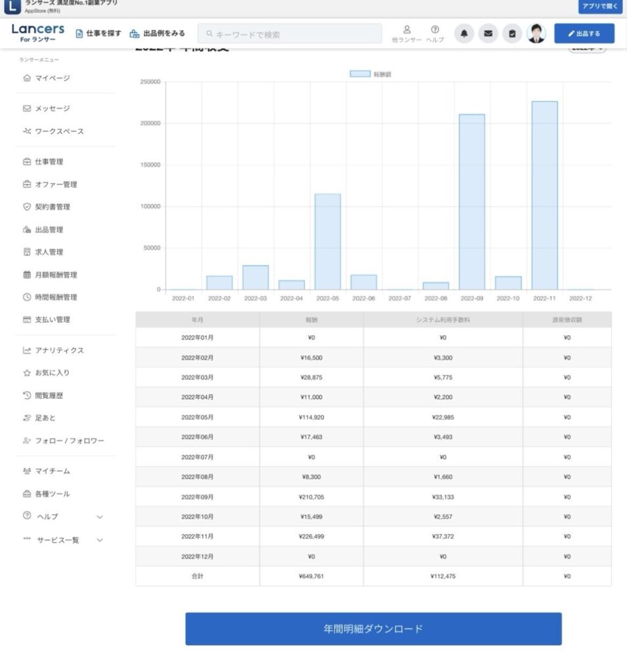Click the notification bell icon
This screenshot has height=672, width=627.
[465, 33]
